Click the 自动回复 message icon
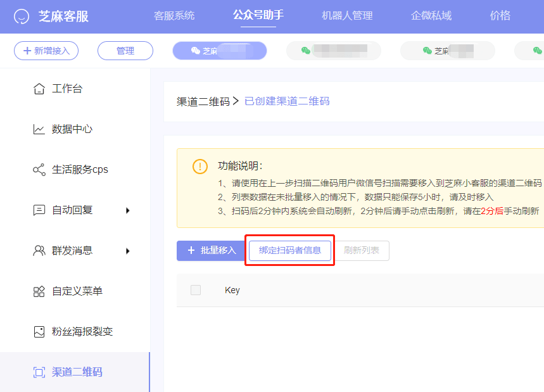The width and height of the screenshot is (544, 392). pos(39,210)
